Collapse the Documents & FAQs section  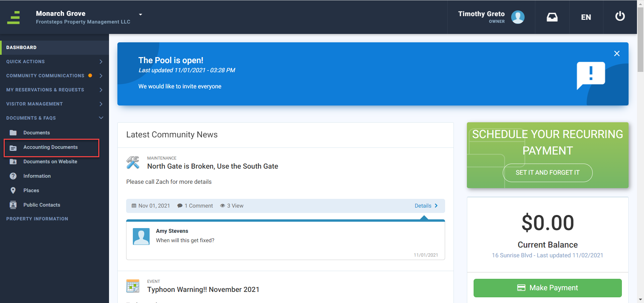(101, 118)
